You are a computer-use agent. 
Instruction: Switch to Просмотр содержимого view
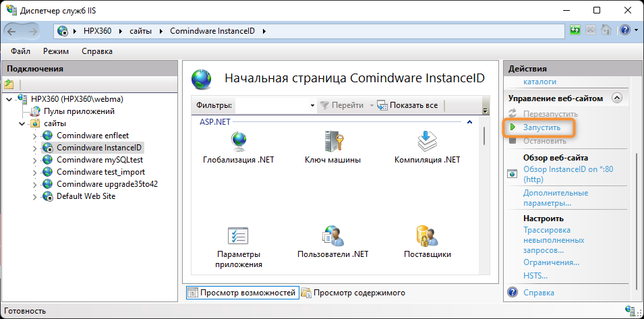pos(353,293)
